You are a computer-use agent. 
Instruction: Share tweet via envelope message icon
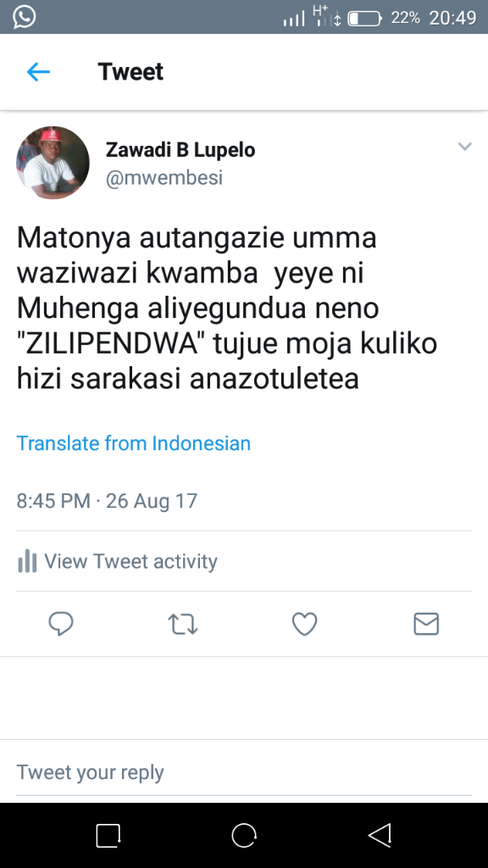[426, 624]
